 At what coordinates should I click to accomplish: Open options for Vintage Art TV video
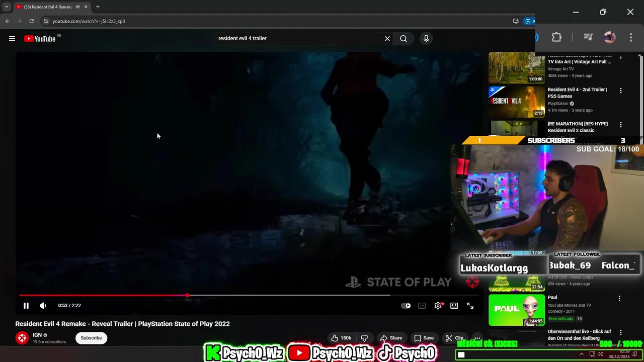pos(620,57)
